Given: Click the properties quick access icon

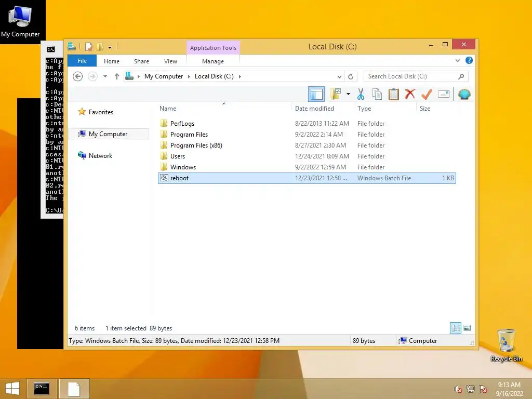Looking at the screenshot, I should pos(88,46).
